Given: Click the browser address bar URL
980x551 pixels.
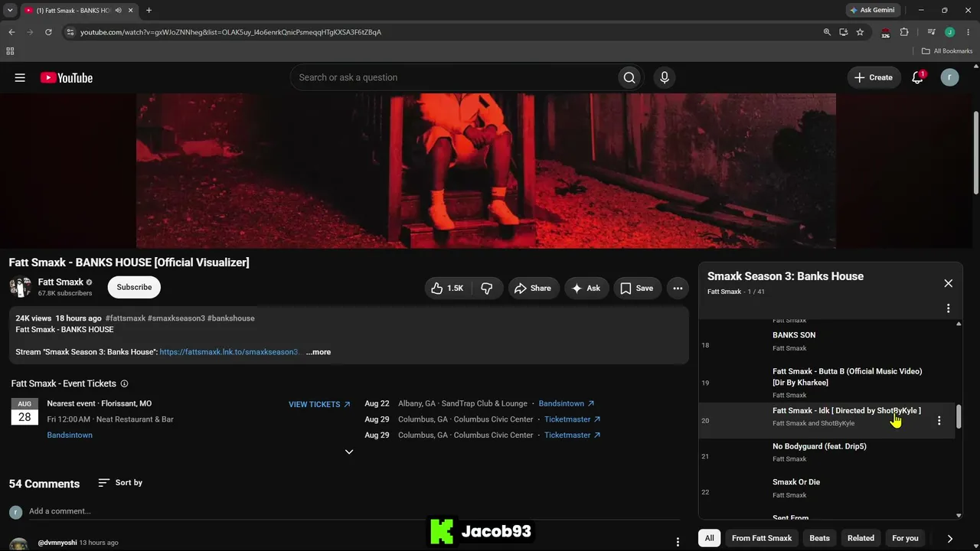Looking at the screenshot, I should [x=230, y=32].
